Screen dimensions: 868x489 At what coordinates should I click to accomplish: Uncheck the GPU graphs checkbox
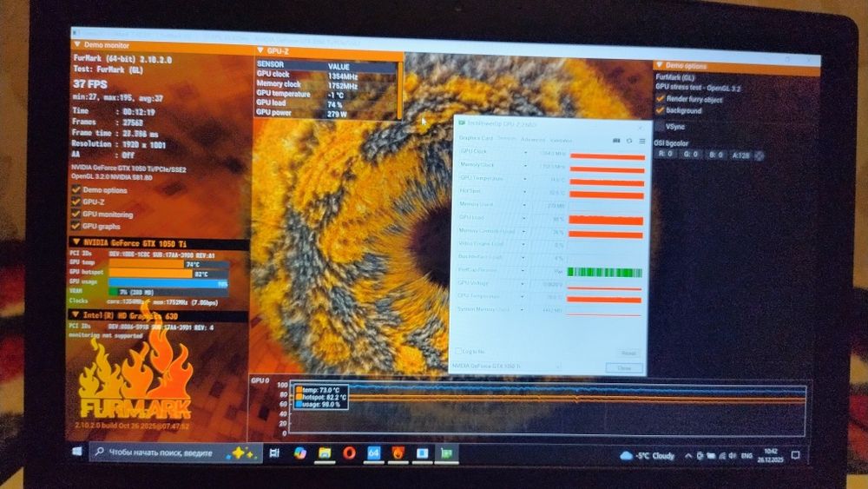[76, 226]
